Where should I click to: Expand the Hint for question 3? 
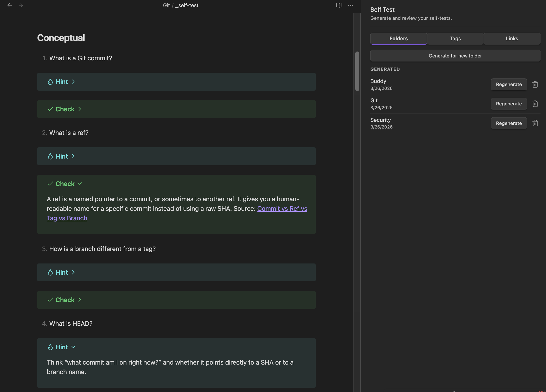[x=62, y=273]
